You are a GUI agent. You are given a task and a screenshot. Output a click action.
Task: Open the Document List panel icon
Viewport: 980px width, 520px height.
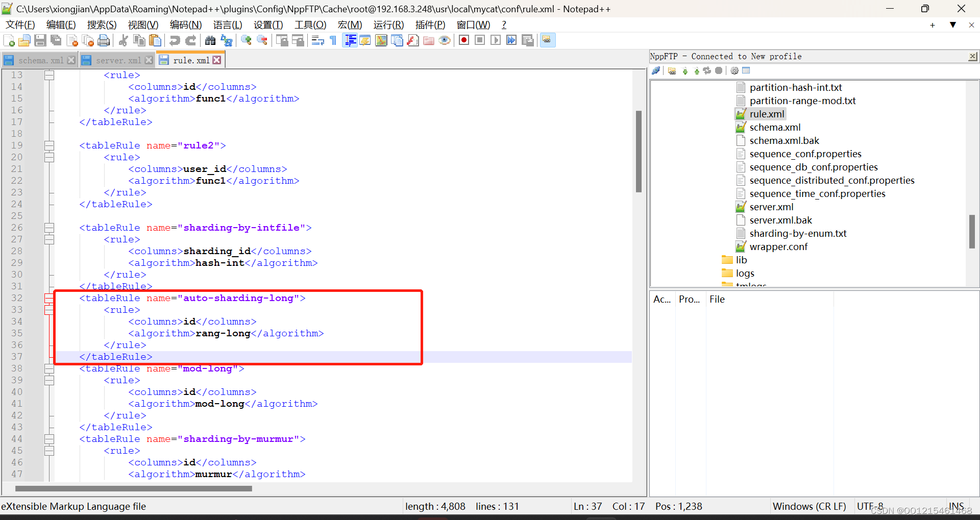tap(397, 40)
